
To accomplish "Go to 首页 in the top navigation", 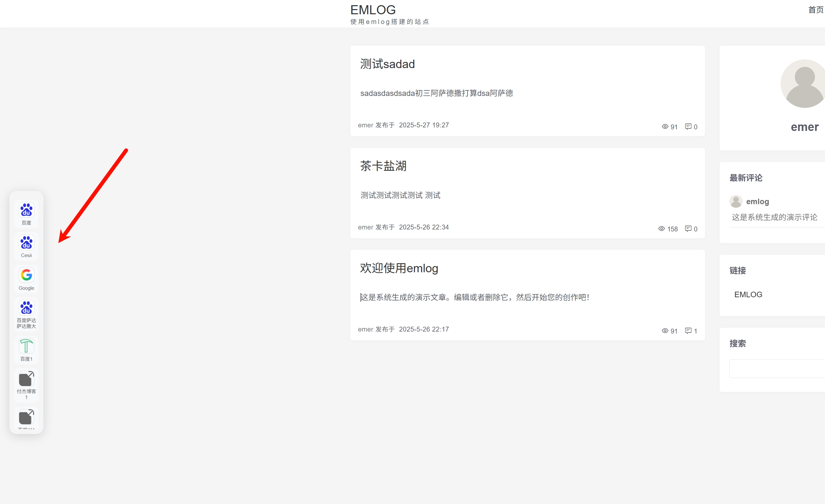I will click(816, 10).
